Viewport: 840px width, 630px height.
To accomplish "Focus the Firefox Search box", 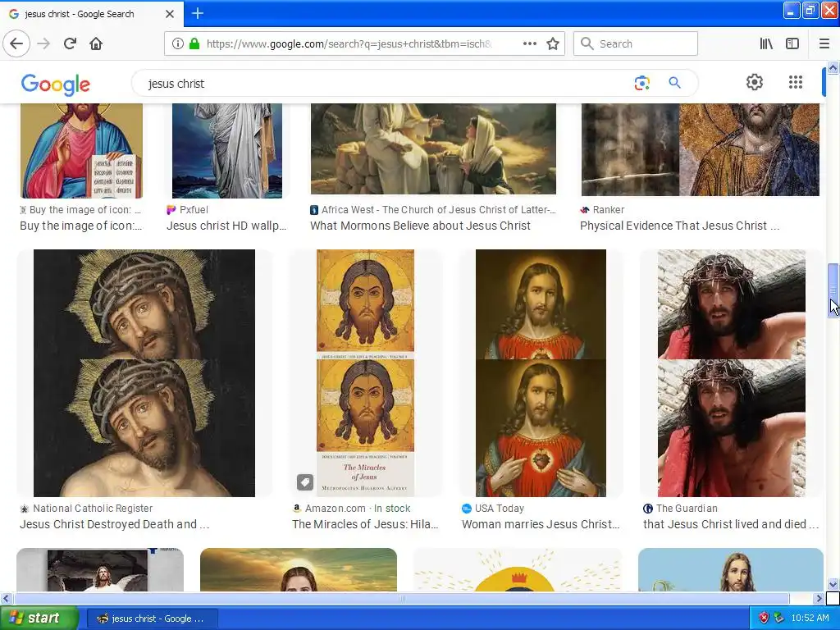I will (636, 44).
